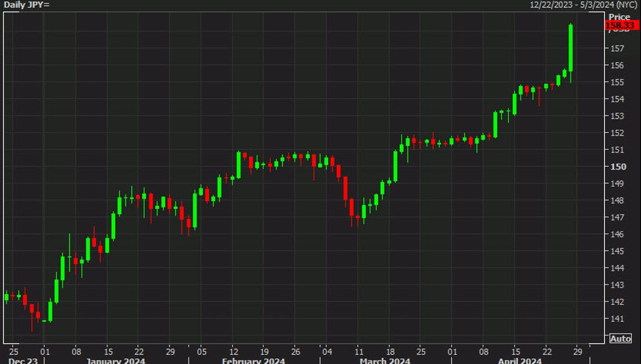641x364 pixels.
Task: Click the 147 price axis label
Action: coord(617,217)
